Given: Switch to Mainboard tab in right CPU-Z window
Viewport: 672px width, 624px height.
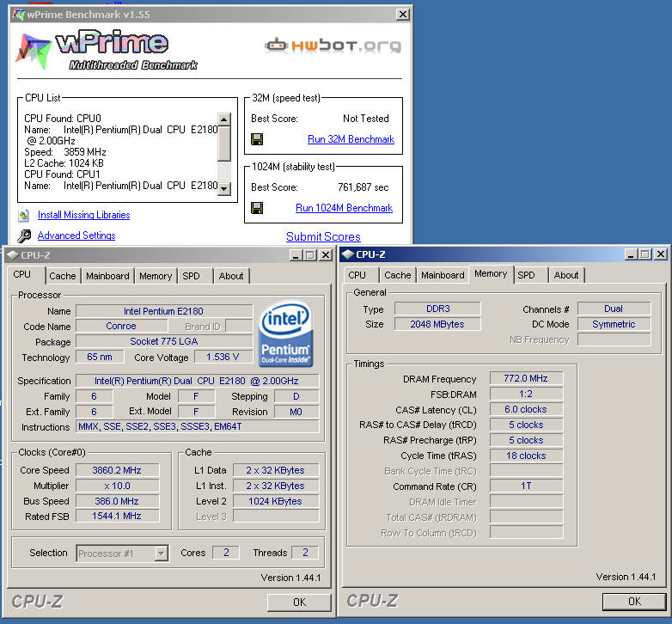Looking at the screenshot, I should [443, 275].
